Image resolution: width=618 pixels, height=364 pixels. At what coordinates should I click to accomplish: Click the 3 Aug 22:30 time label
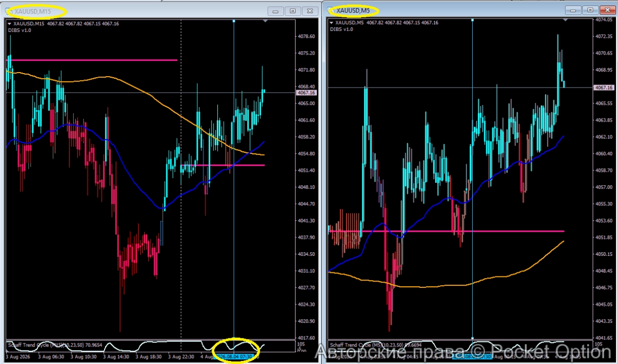coord(182,356)
